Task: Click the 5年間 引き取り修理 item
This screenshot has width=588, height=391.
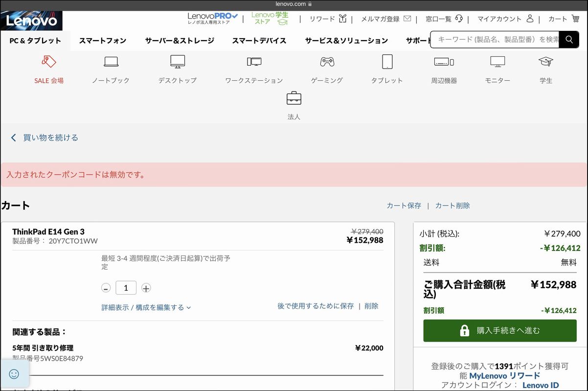Action: tap(43, 348)
